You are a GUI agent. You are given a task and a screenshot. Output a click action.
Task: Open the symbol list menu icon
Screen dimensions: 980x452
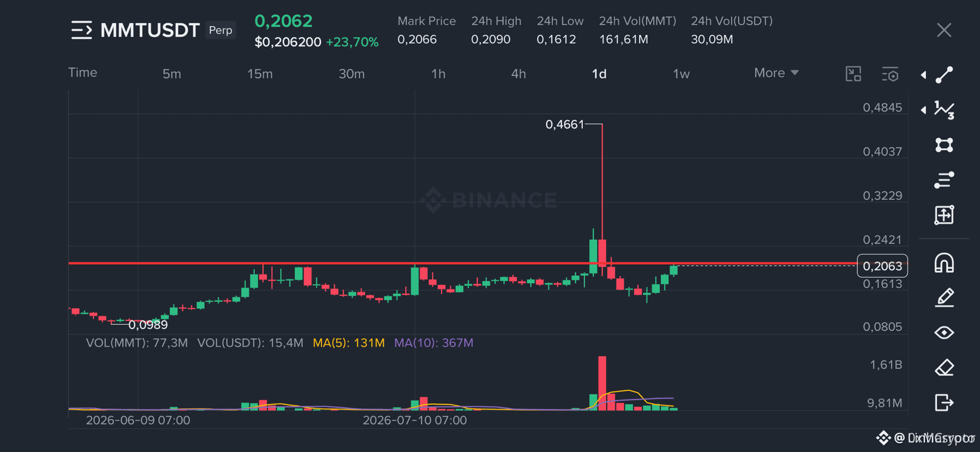pos(82,30)
